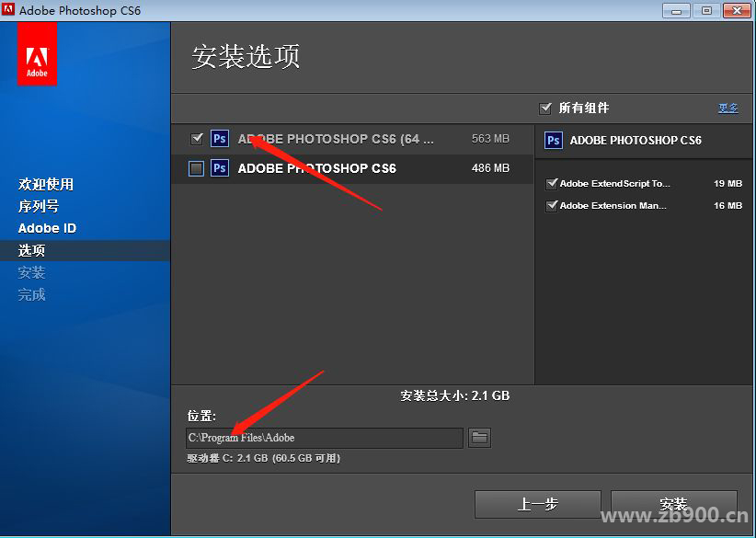Click the Ps icon in the right details panel
This screenshot has height=538, width=756.
[553, 141]
